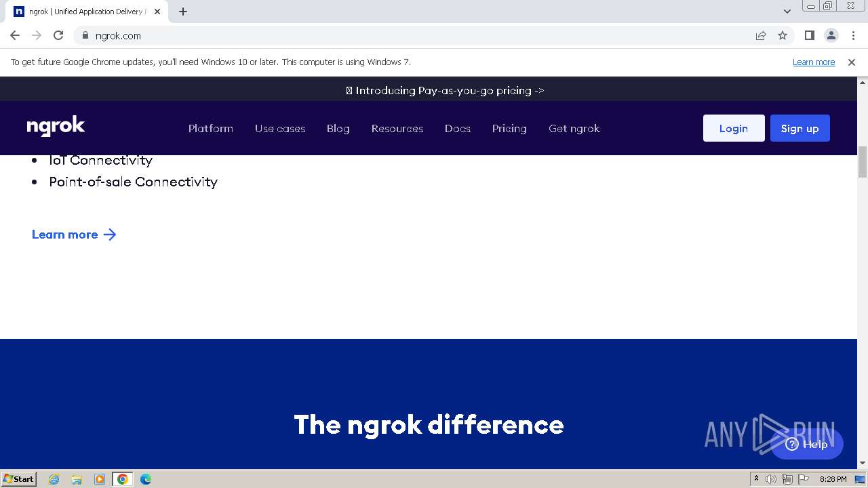Open Microsoft Edge from the taskbar

[x=146, y=479]
